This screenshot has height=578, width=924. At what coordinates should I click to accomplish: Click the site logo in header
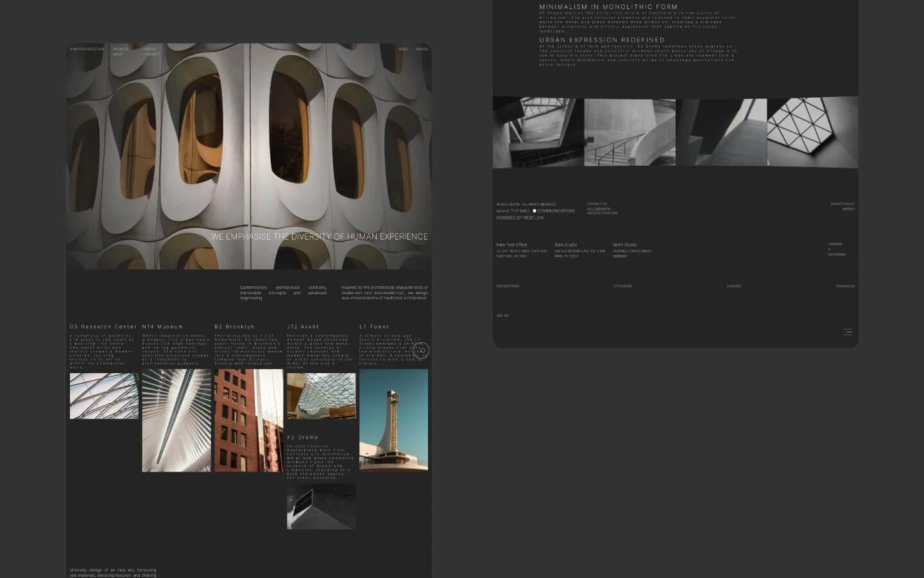coord(87,49)
